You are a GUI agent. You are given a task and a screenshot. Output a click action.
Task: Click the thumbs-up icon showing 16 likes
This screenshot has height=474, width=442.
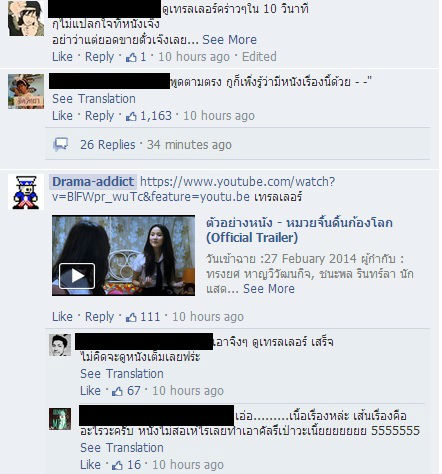point(117,465)
